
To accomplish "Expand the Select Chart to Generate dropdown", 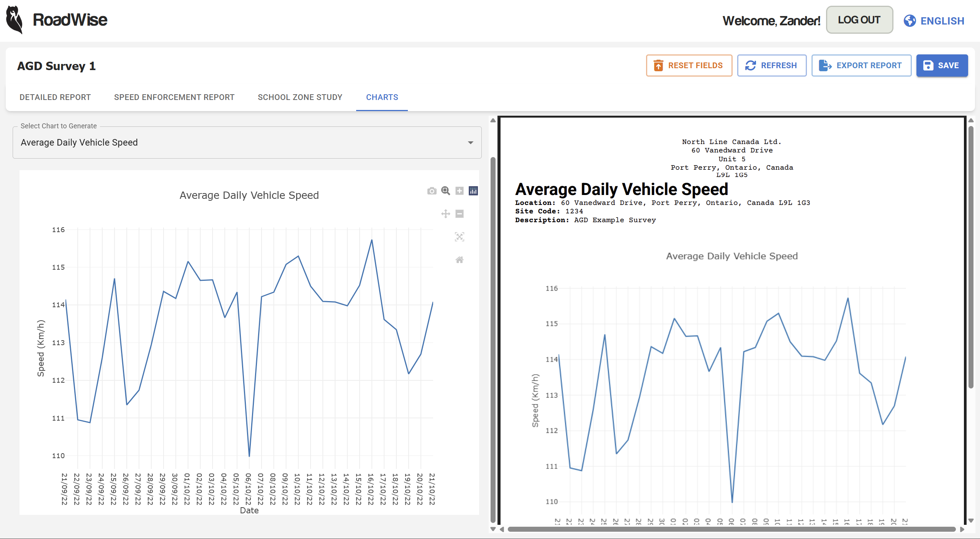I will pos(247,143).
